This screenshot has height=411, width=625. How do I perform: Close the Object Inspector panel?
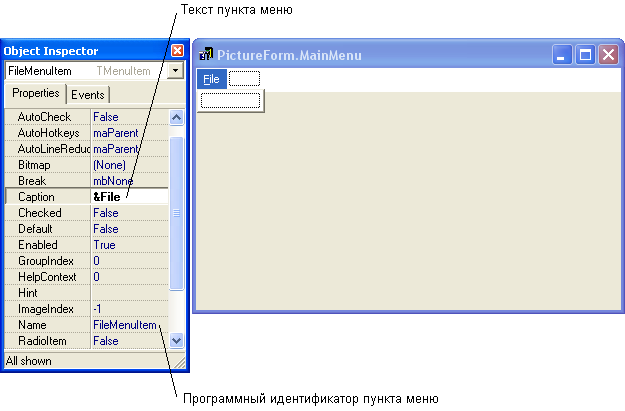(x=177, y=50)
